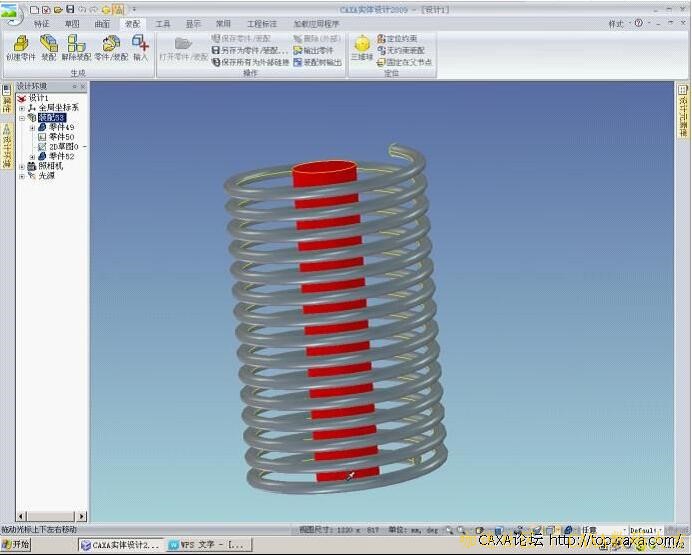This screenshot has width=692, height=555.
Task: Click the 创建零件 (create part) icon
Action: tap(20, 47)
